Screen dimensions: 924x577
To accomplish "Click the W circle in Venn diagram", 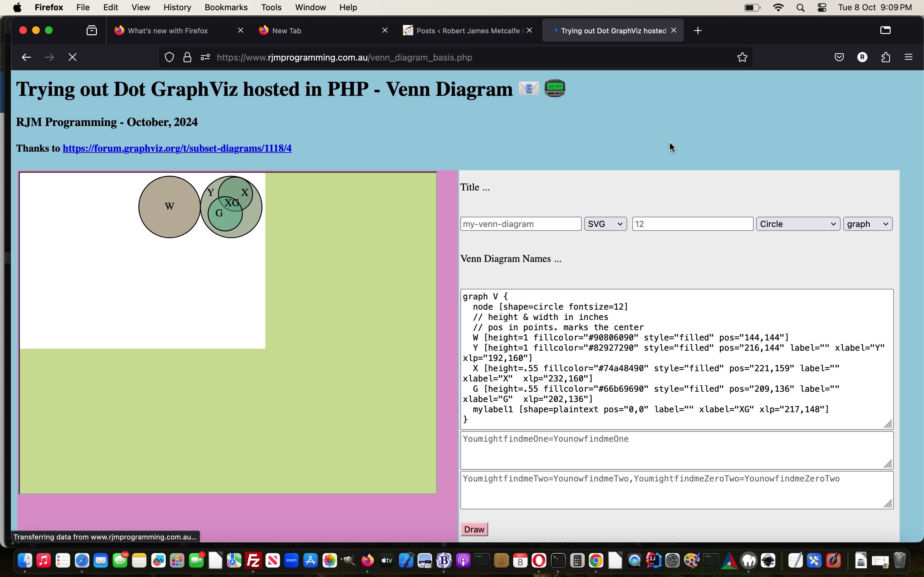I will coord(169,206).
